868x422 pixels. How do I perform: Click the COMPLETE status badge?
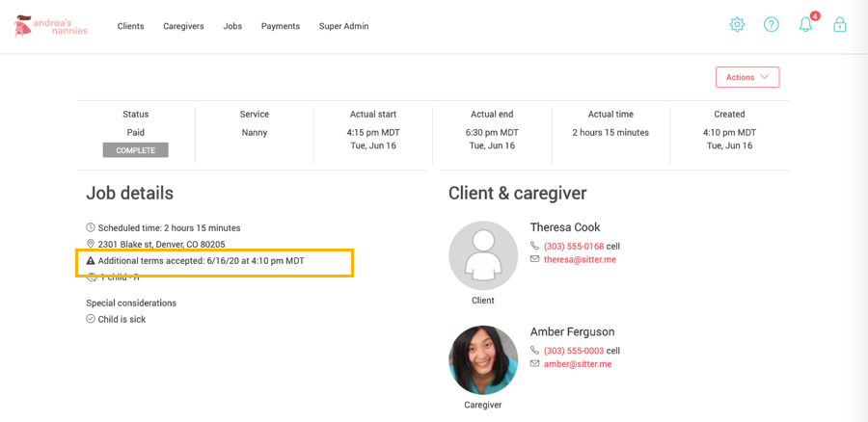(136, 150)
